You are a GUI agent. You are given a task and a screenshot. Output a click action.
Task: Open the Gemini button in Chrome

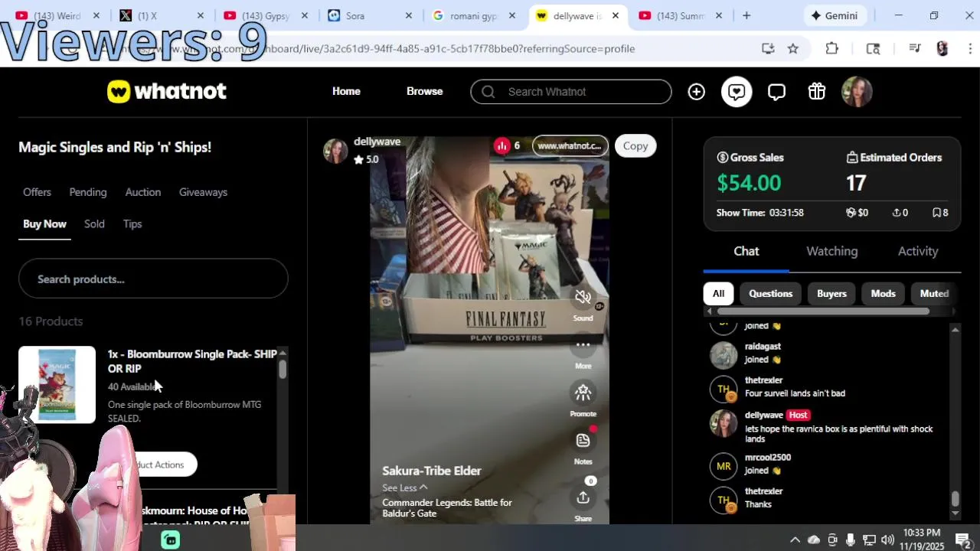(835, 15)
